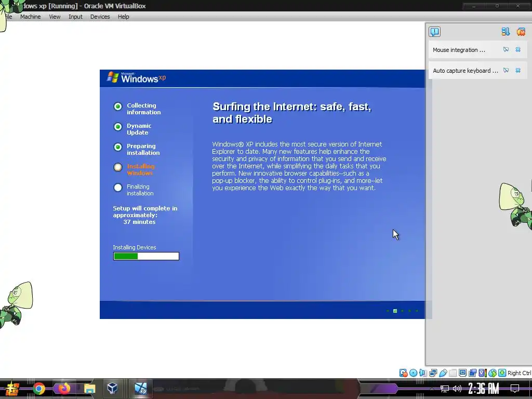
Task: Dismiss the Auto capture keyboard notification
Action: click(518, 70)
